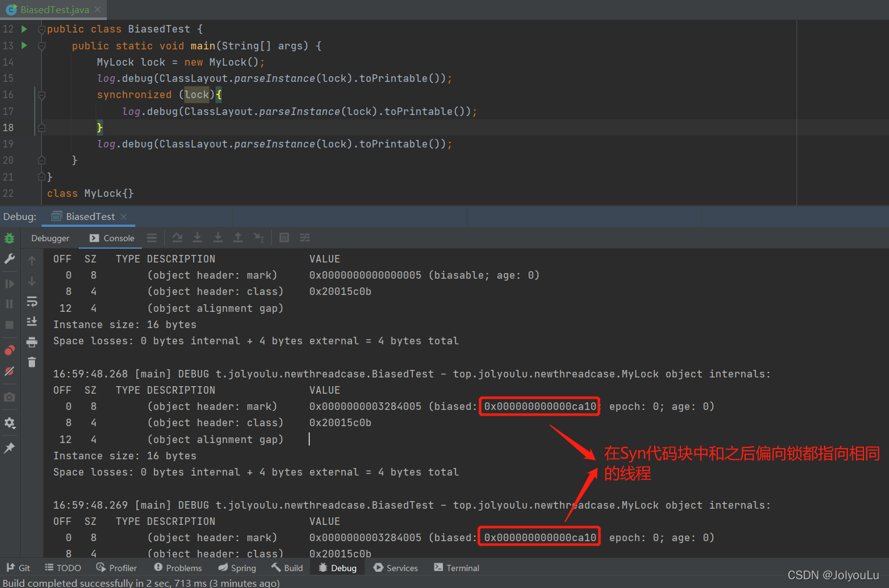
Task: Stop the debug session with the square icon
Action: pyautogui.click(x=9, y=325)
